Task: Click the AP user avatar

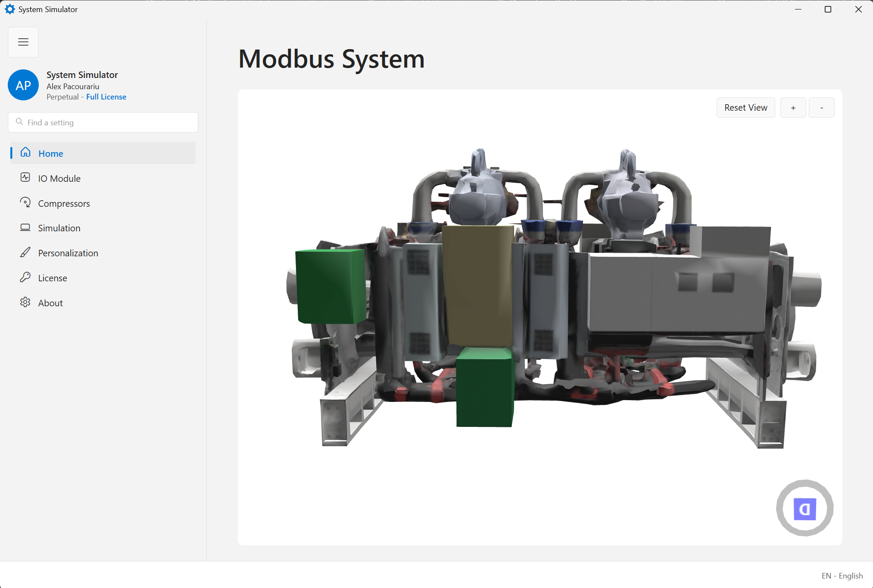Action: 23,85
